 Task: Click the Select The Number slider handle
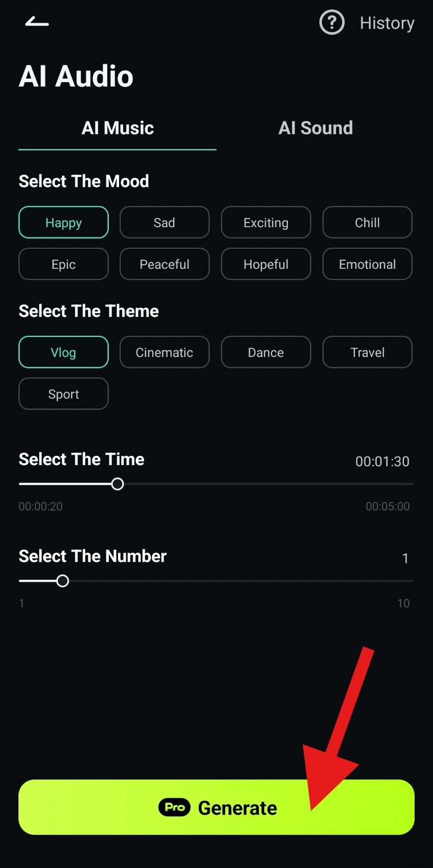(63, 581)
